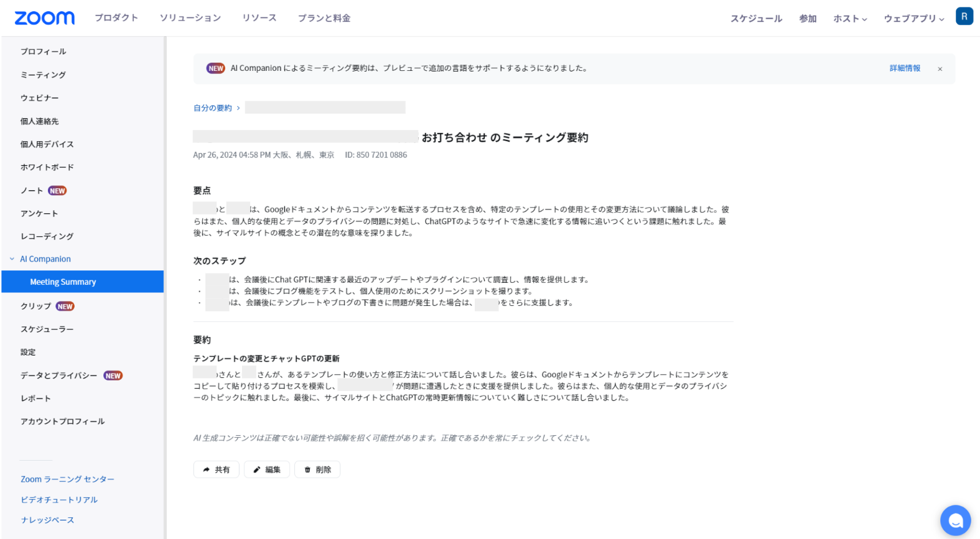980x539 pixels.
Task: Click the 共有 share button
Action: [x=216, y=469]
